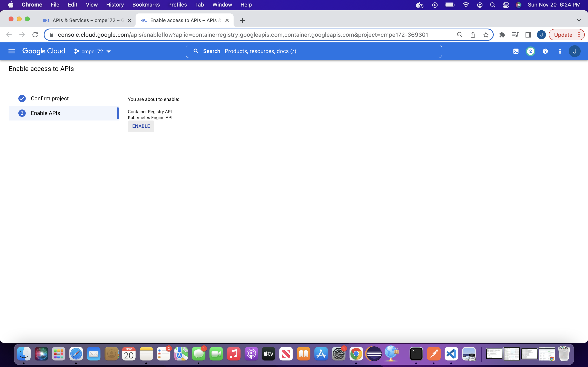Open notifications badge showing 2
The width and height of the screenshot is (588, 367).
pos(530,51)
